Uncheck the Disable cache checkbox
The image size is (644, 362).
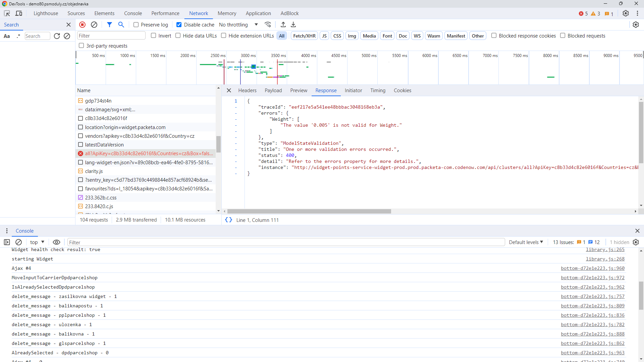[179, 25]
